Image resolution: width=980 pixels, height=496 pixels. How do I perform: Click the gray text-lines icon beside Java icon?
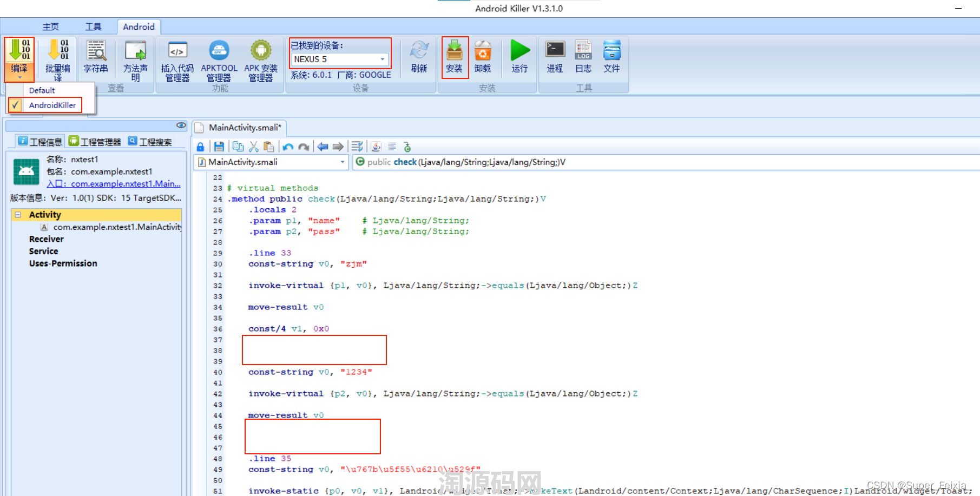392,147
